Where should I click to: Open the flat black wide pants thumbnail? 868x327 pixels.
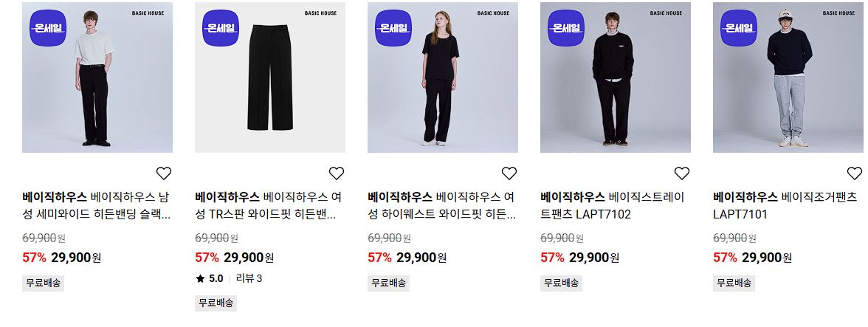point(270,78)
